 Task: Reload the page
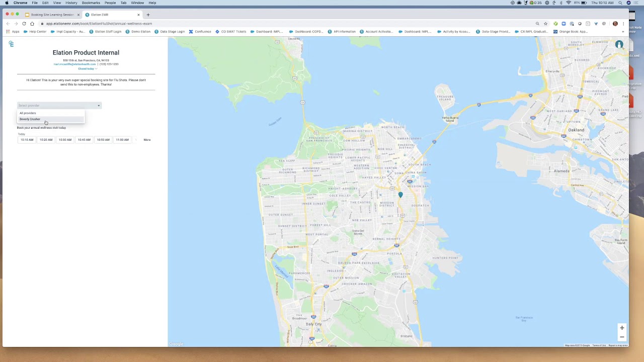pos(24,24)
